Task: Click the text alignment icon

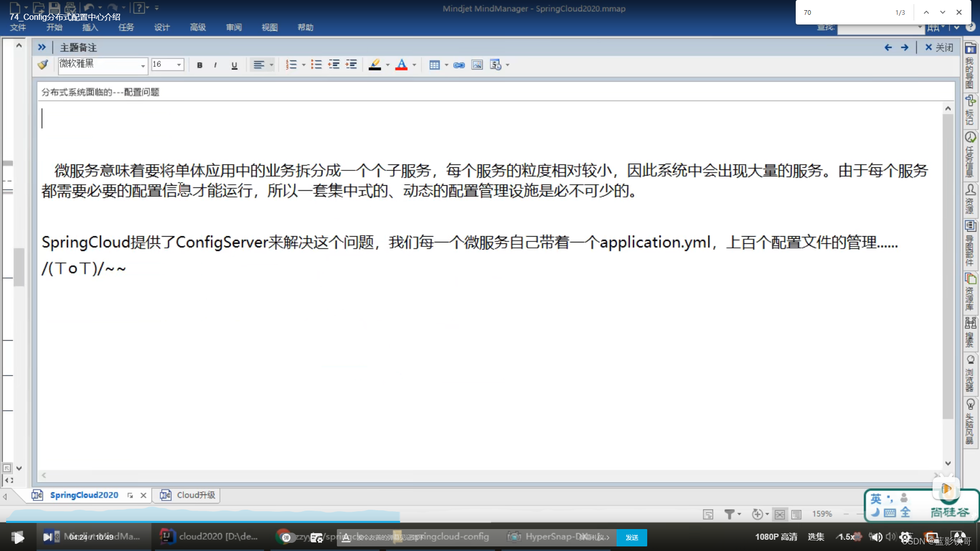Action: [259, 65]
